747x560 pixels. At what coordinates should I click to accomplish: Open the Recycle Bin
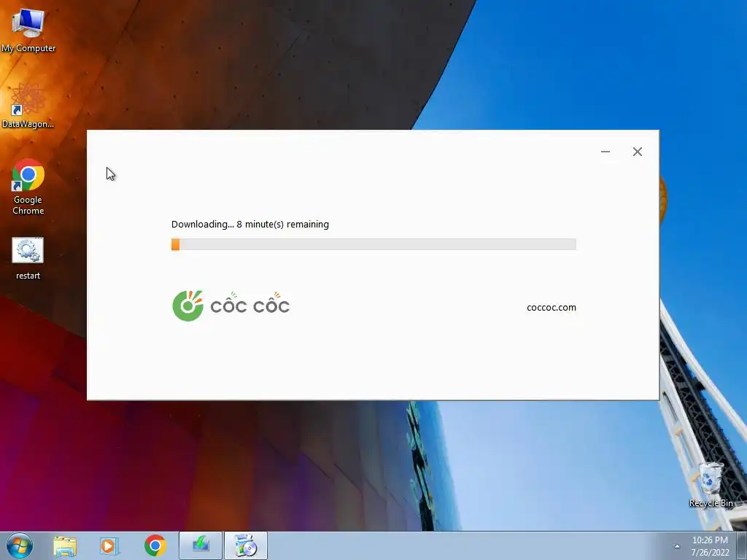pos(711,484)
